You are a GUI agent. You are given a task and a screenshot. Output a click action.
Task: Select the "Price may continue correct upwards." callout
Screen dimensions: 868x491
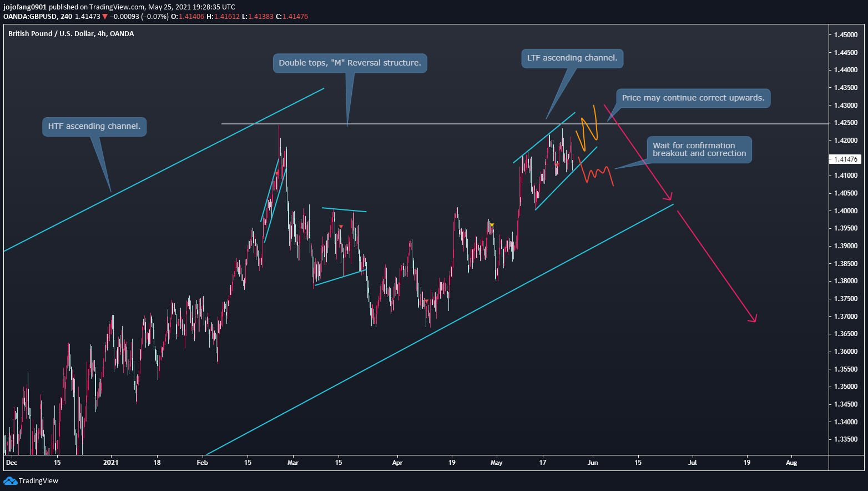[693, 98]
